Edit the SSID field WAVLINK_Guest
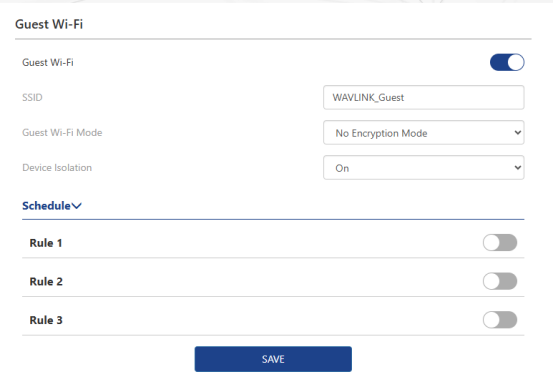The width and height of the screenshot is (554, 388). pyautogui.click(x=423, y=98)
